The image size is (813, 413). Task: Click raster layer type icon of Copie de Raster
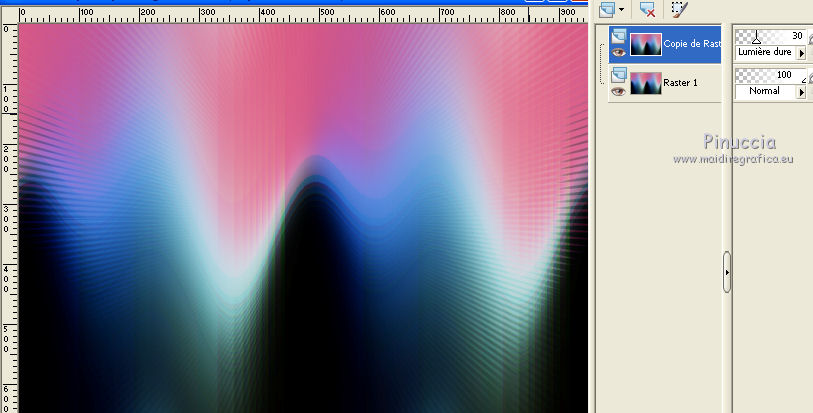[x=618, y=36]
